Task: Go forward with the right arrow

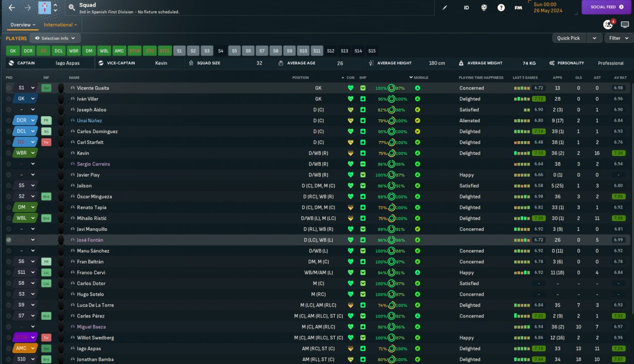Action: 28,8
